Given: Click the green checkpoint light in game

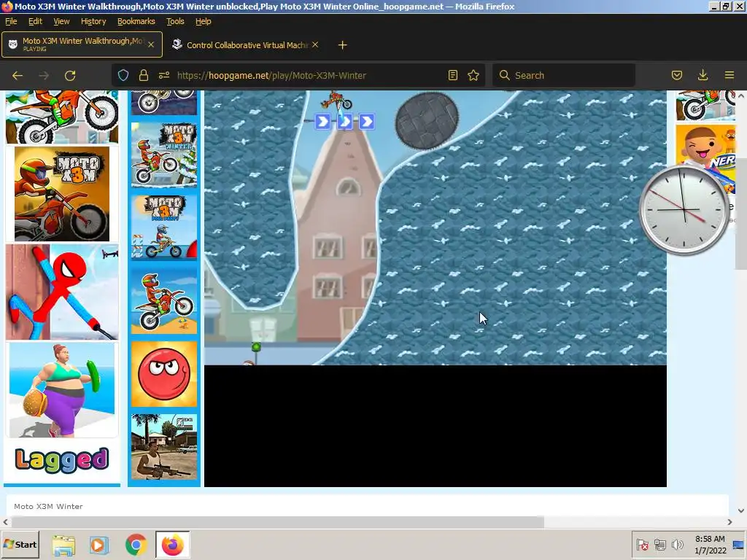Looking at the screenshot, I should [x=256, y=347].
